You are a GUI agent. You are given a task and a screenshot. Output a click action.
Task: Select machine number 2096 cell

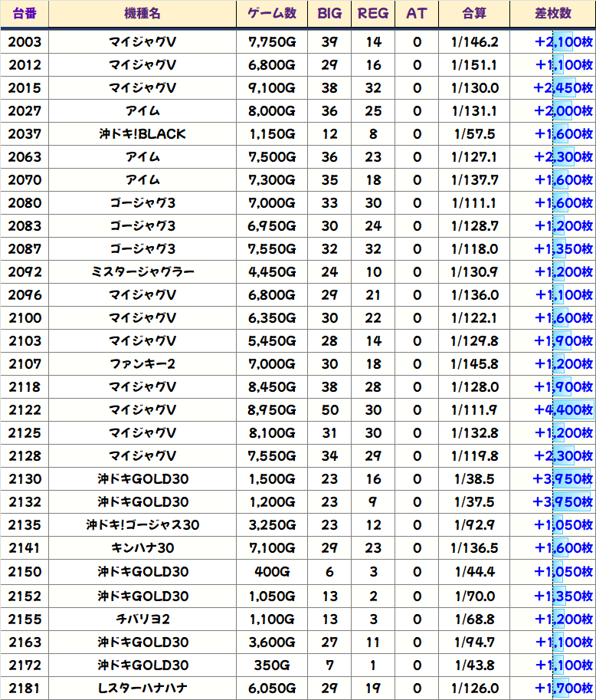click(25, 295)
